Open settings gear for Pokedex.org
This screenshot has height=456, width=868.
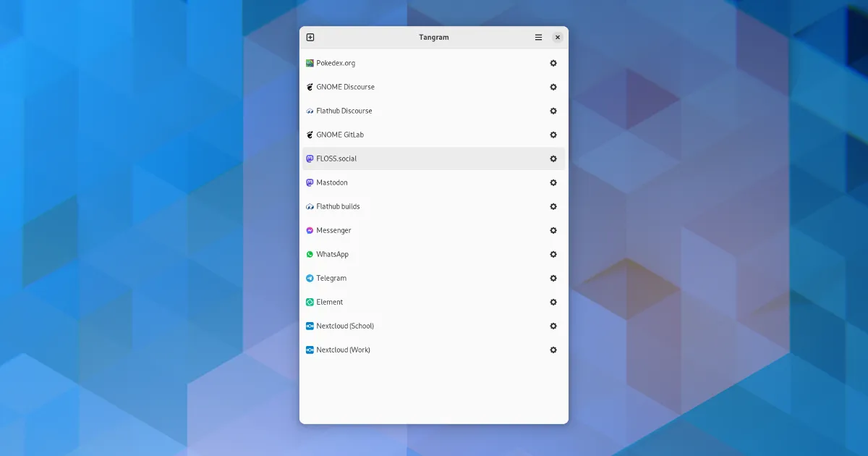pyautogui.click(x=553, y=63)
